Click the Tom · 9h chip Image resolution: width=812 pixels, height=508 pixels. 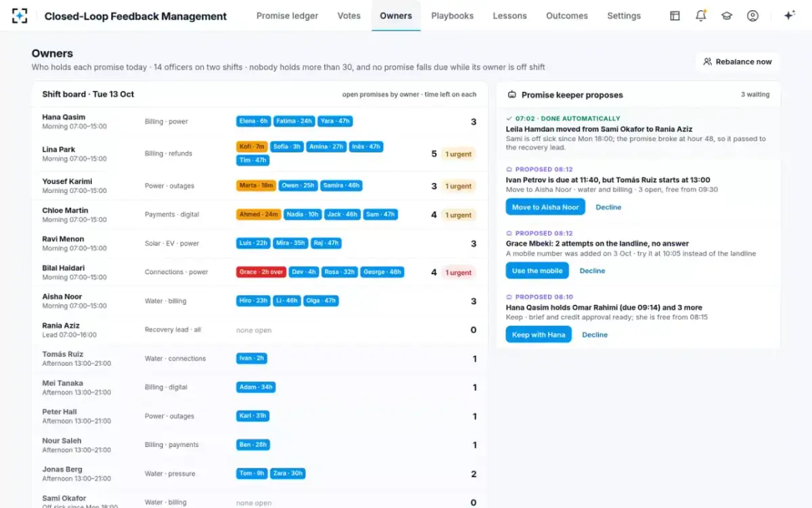pos(252,473)
